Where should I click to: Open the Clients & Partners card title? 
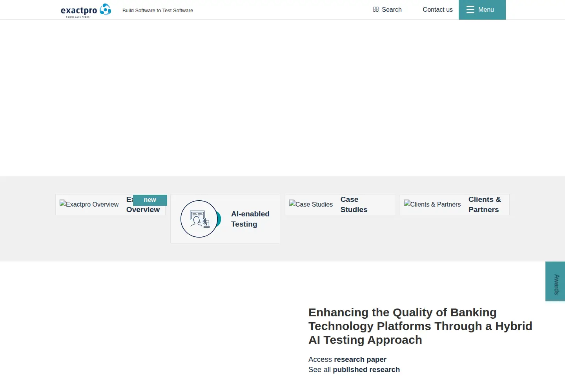tap(485, 205)
